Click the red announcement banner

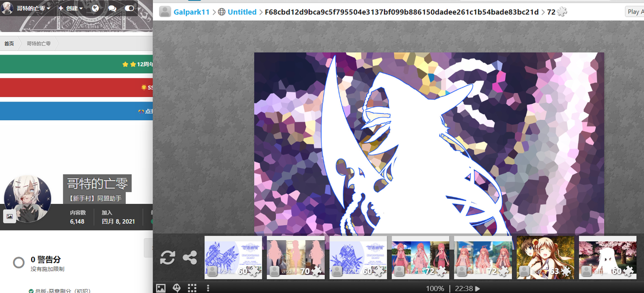tap(76, 88)
